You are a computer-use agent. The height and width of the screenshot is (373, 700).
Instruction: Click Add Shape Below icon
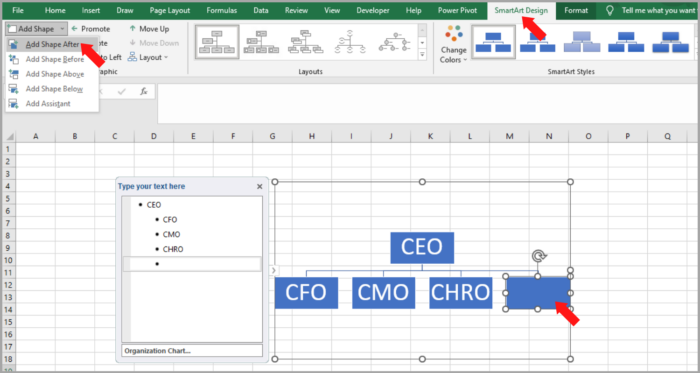(x=14, y=89)
